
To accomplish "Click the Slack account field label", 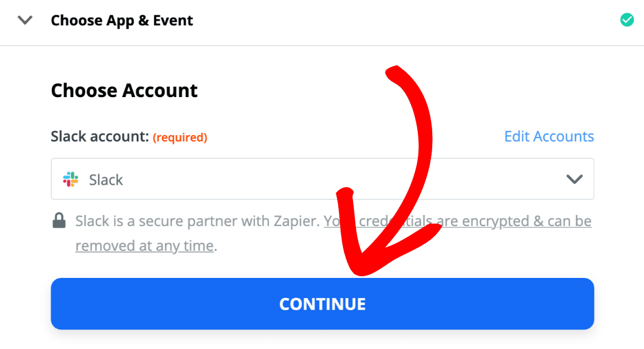I will click(x=99, y=137).
